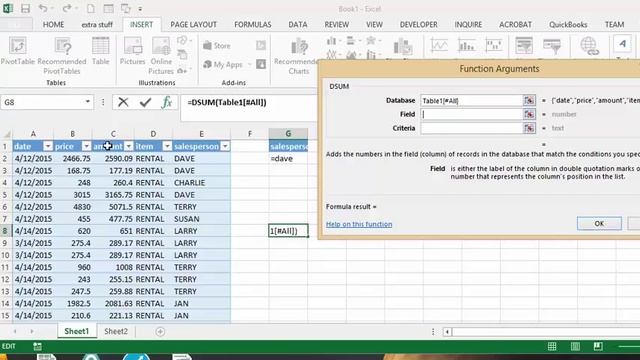Click the Select All corner button
Viewport: 640px width, 360px height.
point(6,134)
